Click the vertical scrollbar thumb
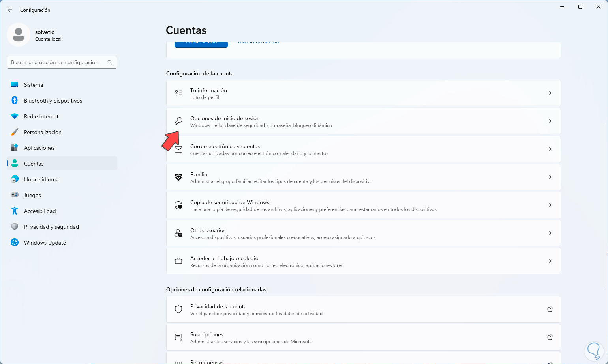This screenshot has height=364, width=608. [606, 205]
